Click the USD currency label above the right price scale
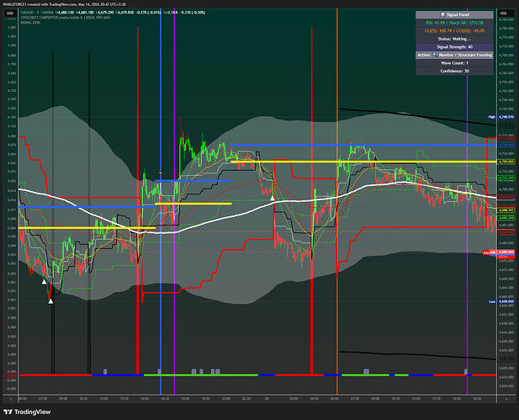This screenshot has width=519, height=420. [504, 13]
